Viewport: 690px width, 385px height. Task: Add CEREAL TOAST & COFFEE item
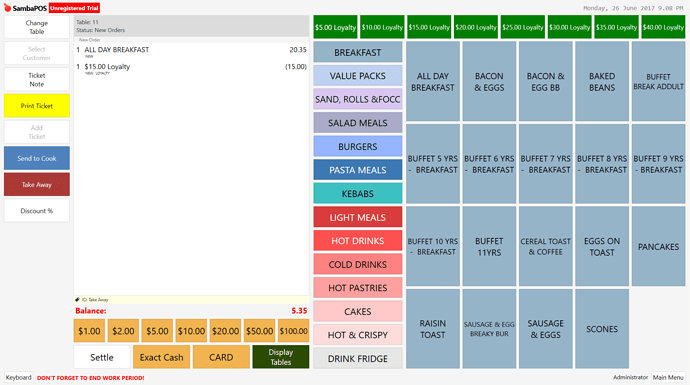(x=546, y=246)
